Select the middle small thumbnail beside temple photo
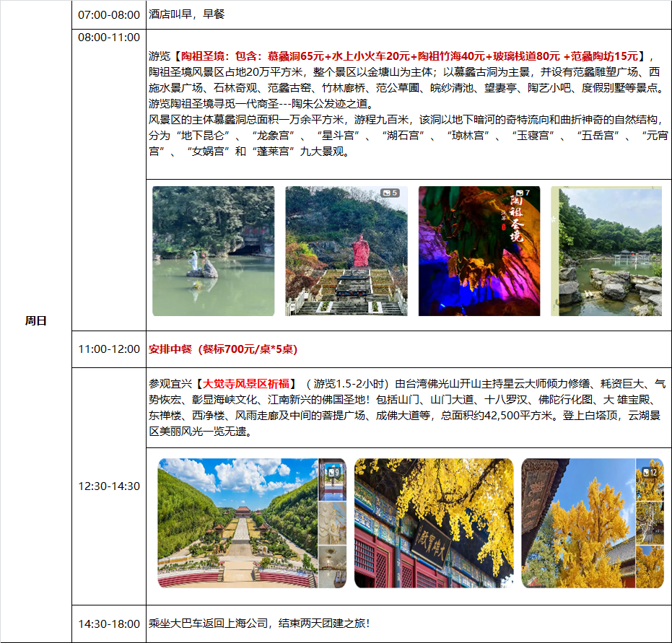This screenshot has width=672, height=643. coord(332,523)
